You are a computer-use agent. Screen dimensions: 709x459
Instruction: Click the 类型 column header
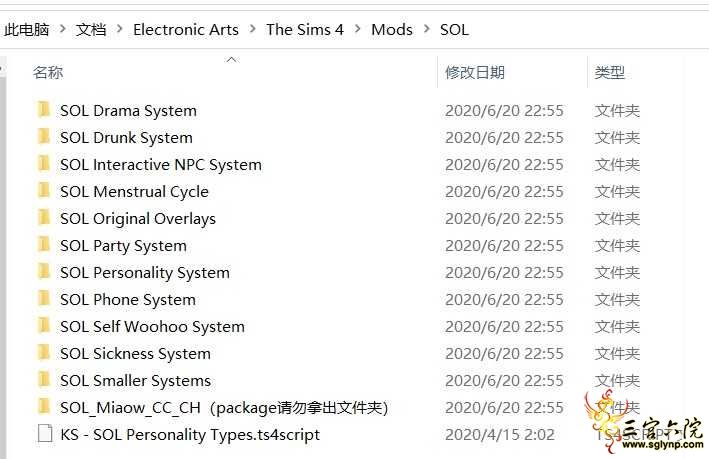click(610, 72)
